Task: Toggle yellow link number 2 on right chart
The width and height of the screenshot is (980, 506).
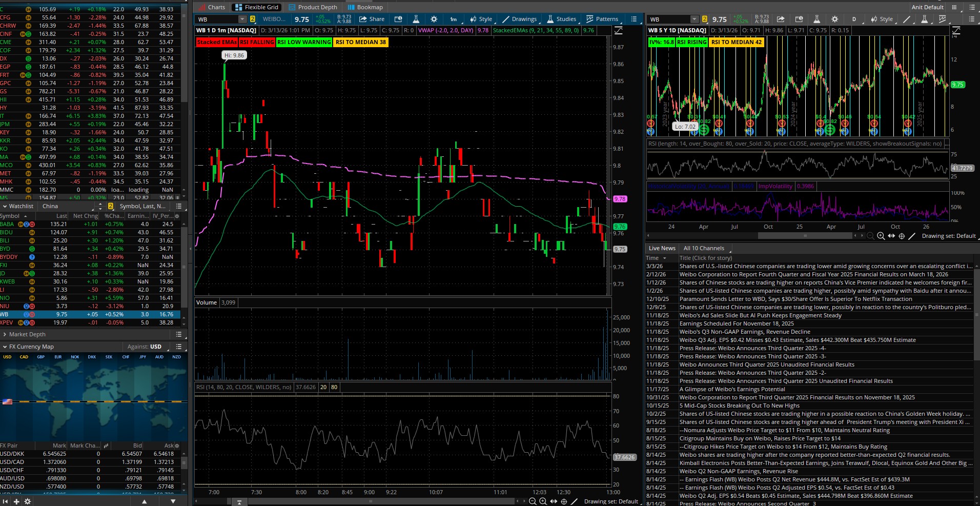Action: point(704,19)
